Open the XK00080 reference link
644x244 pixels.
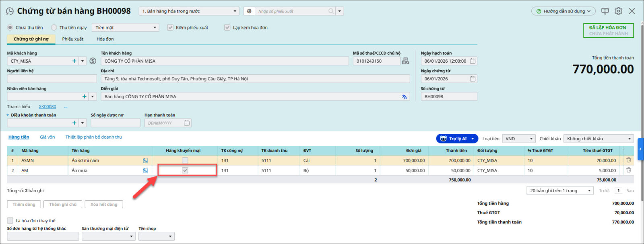coord(47,107)
